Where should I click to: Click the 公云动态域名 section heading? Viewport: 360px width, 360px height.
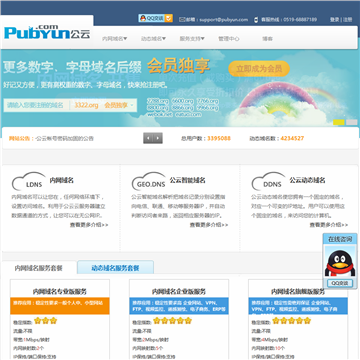pos(307,180)
